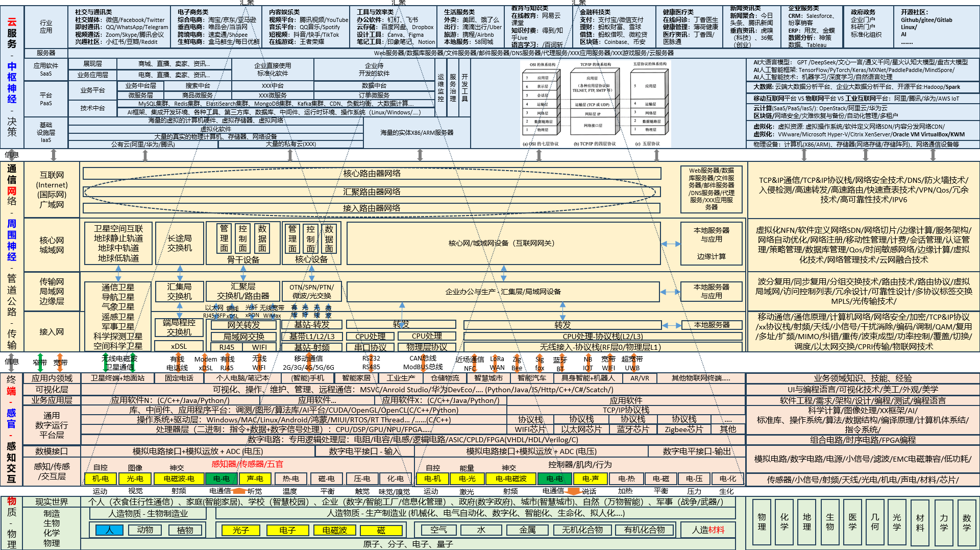The image size is (980, 550).
Task: Click the 物理层协议 box
Action: pos(427,347)
